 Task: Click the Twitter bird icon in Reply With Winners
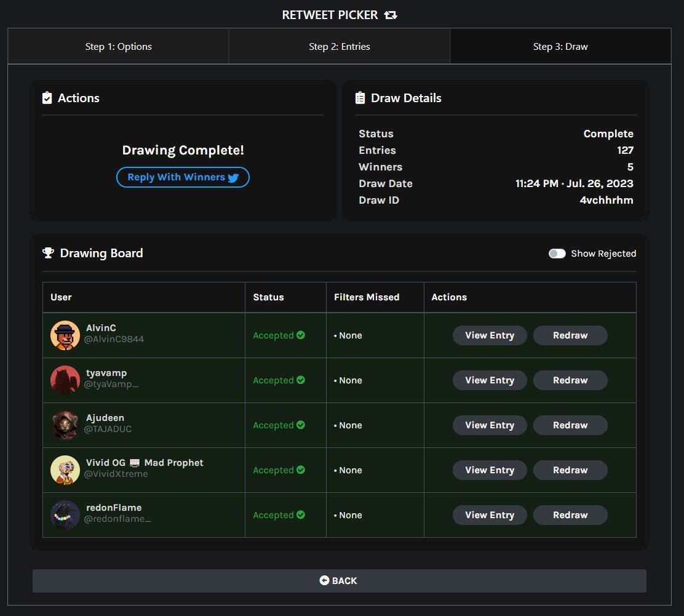coord(234,177)
